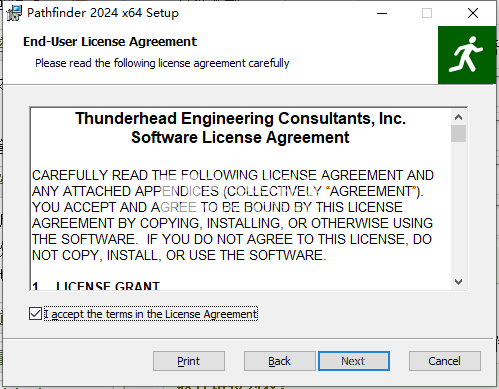
Task: Close the Pathfinder 2024 Setup window
Action: pos(473,13)
